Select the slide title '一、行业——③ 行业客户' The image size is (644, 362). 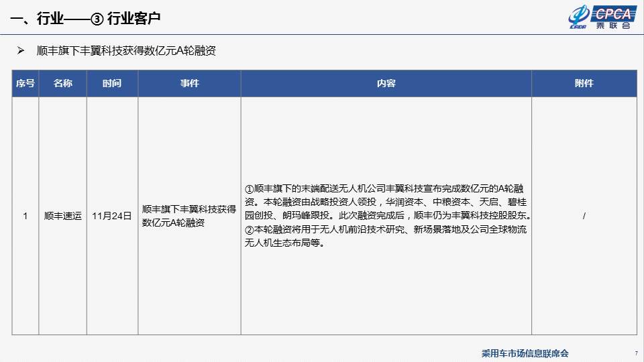point(85,19)
